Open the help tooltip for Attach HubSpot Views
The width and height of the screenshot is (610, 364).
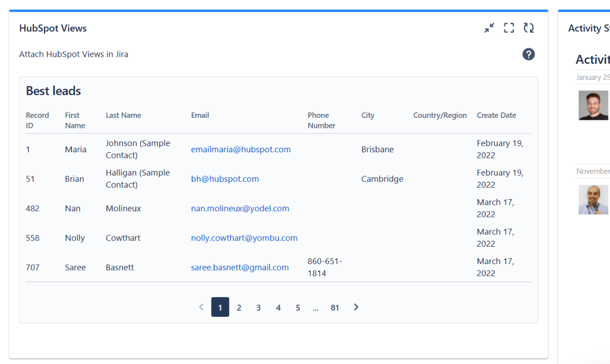pos(528,54)
